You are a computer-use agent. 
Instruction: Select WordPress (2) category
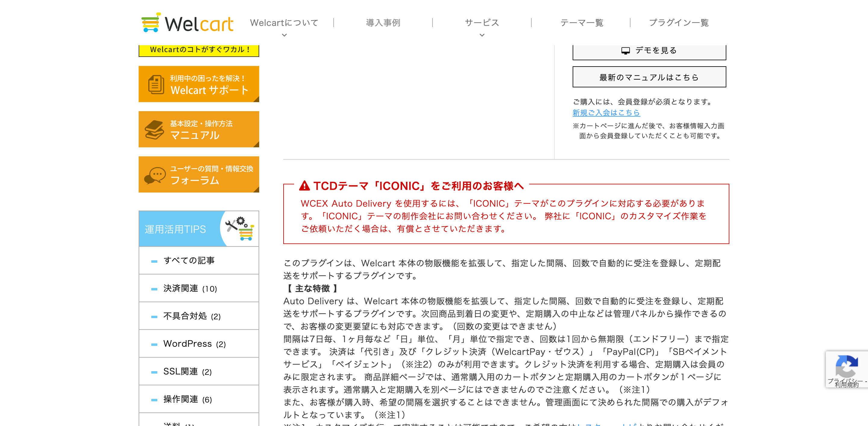(x=199, y=344)
